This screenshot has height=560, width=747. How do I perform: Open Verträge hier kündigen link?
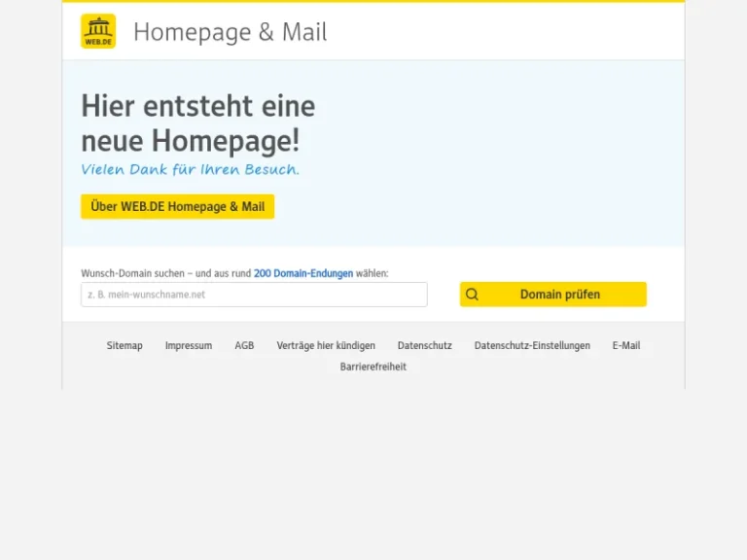326,346
